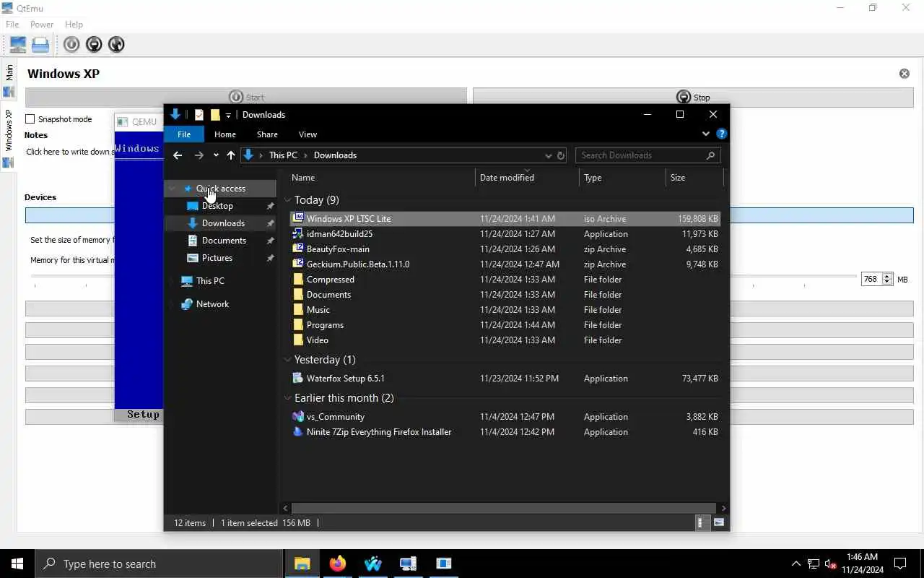Image resolution: width=924 pixels, height=578 pixels.
Task: Collapse the Quick access tree node
Action: 173,189
